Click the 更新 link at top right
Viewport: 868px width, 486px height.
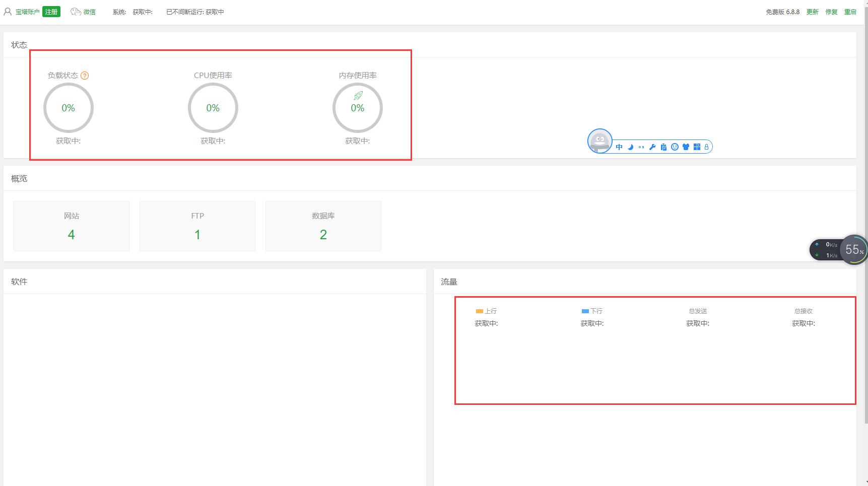[812, 12]
